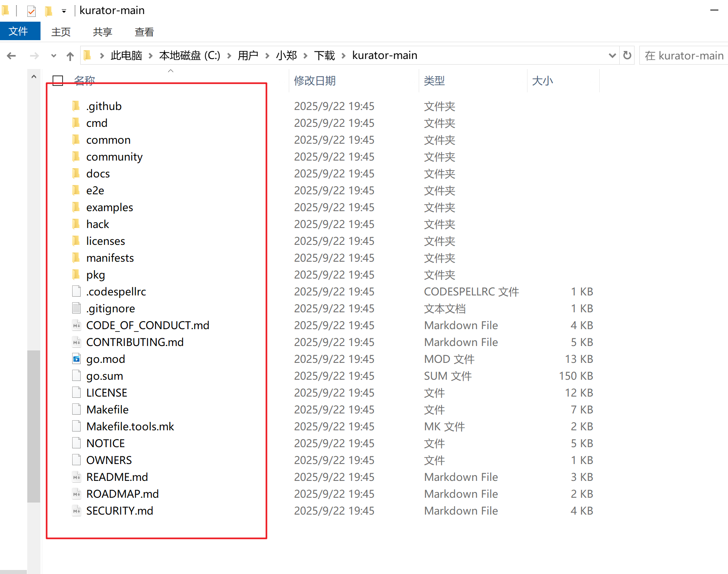728x574 pixels.
Task: Expand chevron after 下载 in breadcrumb
Action: pos(343,56)
